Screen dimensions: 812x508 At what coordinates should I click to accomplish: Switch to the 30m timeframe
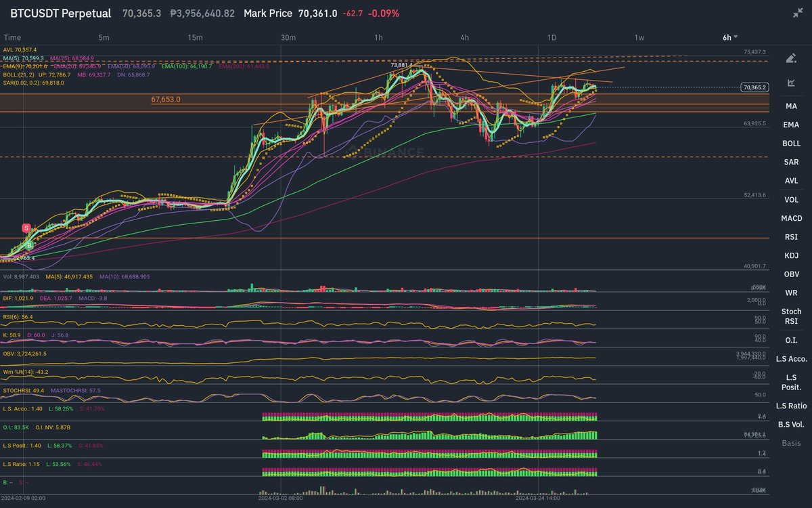pos(288,38)
